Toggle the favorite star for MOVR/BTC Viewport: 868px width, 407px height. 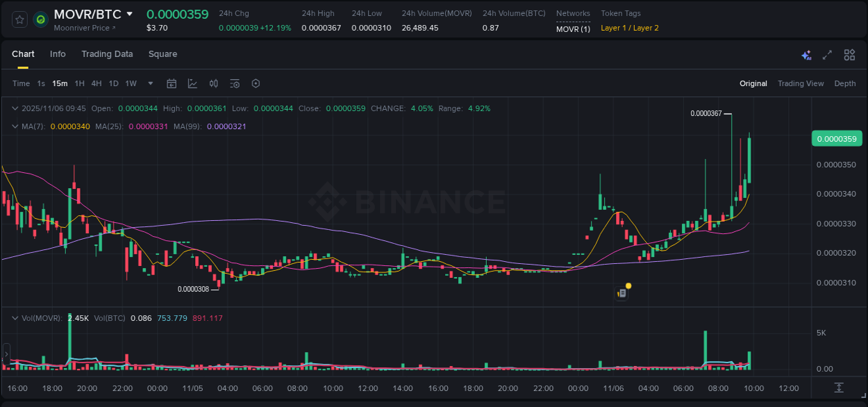[19, 19]
